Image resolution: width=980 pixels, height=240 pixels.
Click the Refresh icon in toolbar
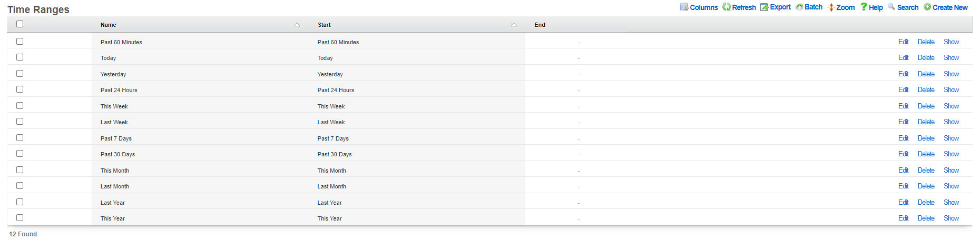[727, 7]
